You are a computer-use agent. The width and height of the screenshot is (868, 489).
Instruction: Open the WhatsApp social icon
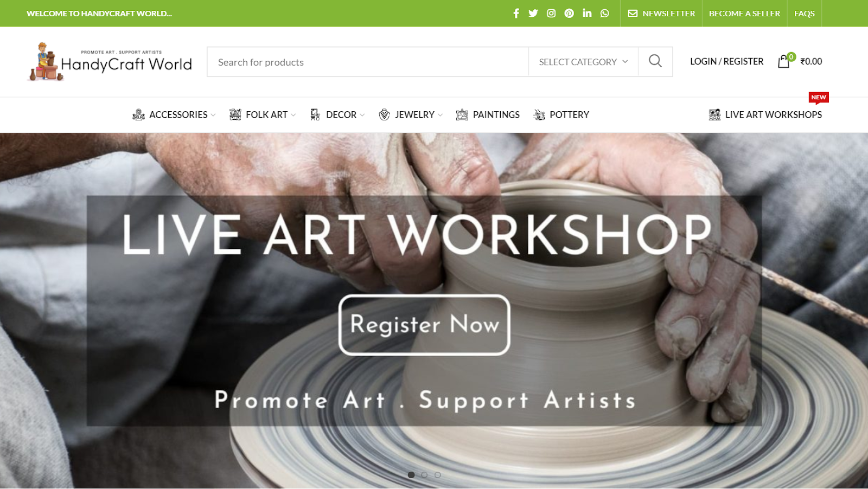click(605, 13)
